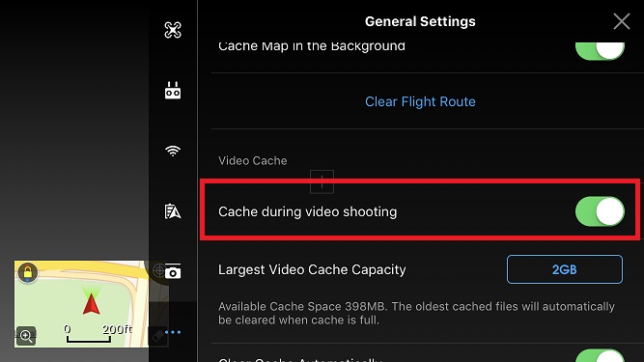Image resolution: width=644 pixels, height=362 pixels.
Task: Tap the lock icon on the mini map
Action: click(28, 272)
